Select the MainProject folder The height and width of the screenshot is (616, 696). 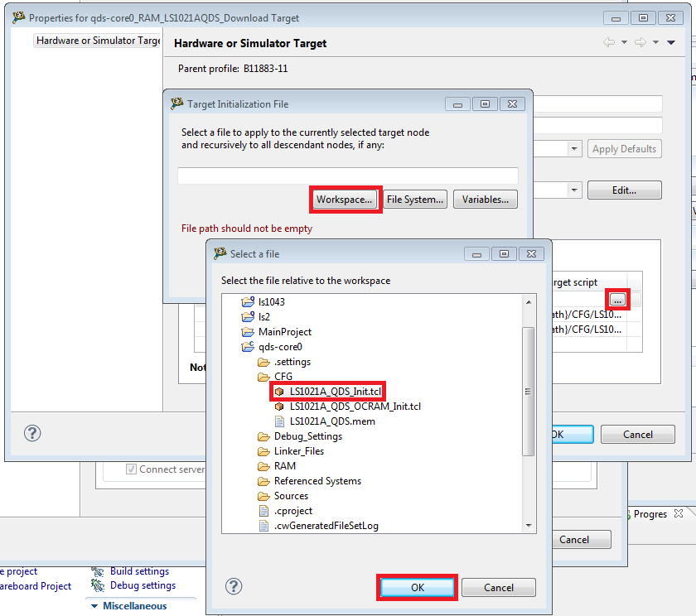pyautogui.click(x=284, y=332)
